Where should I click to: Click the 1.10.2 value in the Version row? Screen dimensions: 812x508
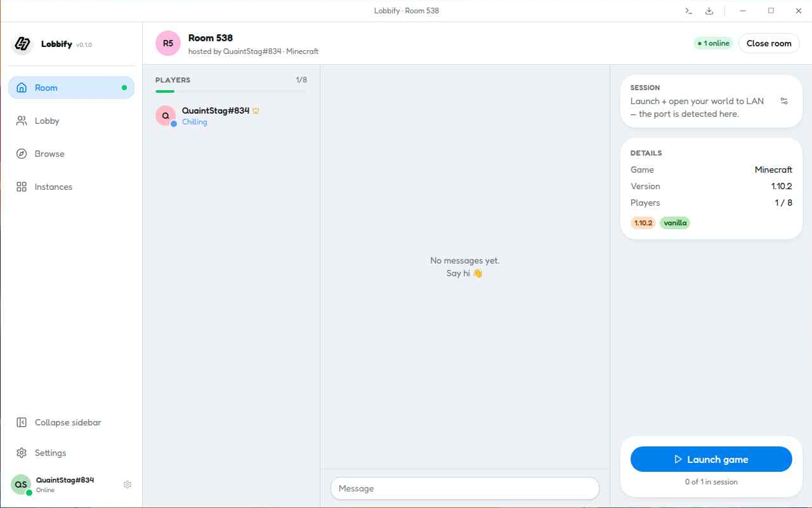[782, 186]
